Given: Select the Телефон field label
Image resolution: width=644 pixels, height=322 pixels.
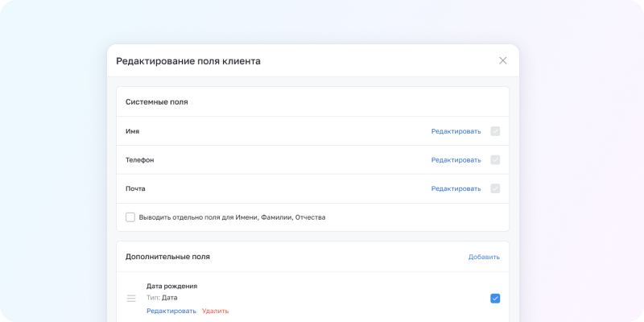Looking at the screenshot, I should point(139,160).
